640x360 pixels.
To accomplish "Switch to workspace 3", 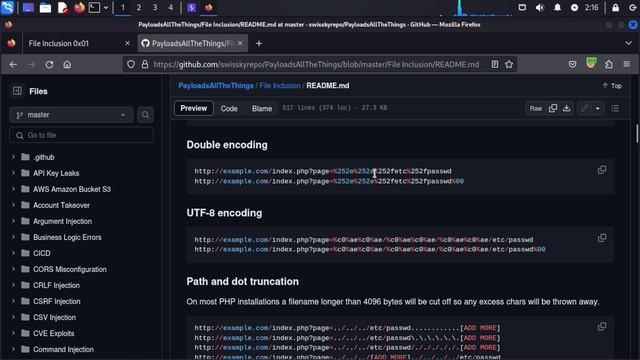I will [x=155, y=7].
